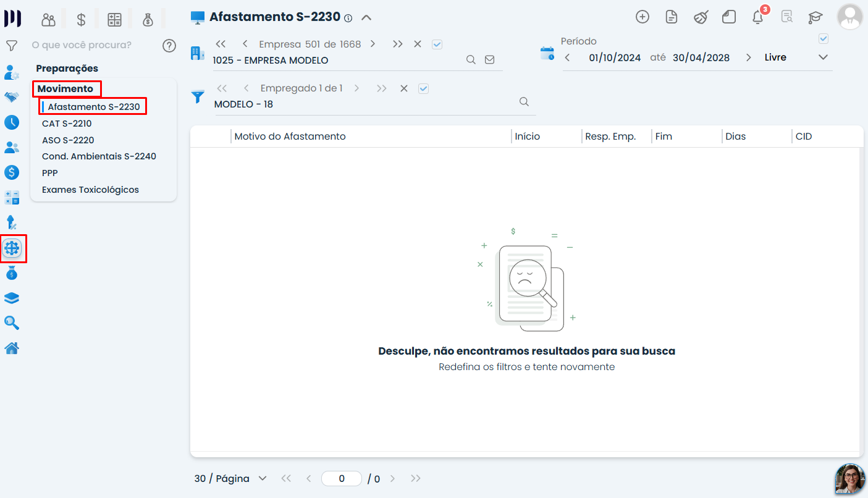Open the graduation cap training icon
The height and width of the screenshot is (498, 868).
pyautogui.click(x=815, y=17)
